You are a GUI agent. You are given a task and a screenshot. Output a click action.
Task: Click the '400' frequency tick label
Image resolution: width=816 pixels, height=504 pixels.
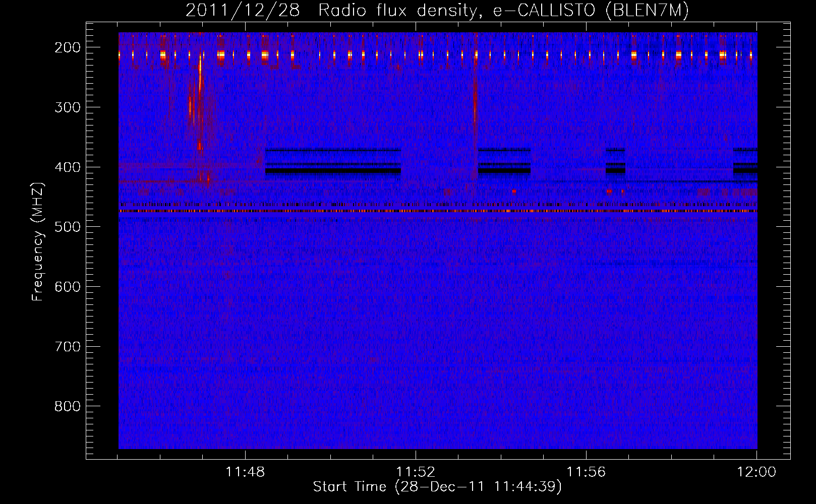(x=68, y=167)
